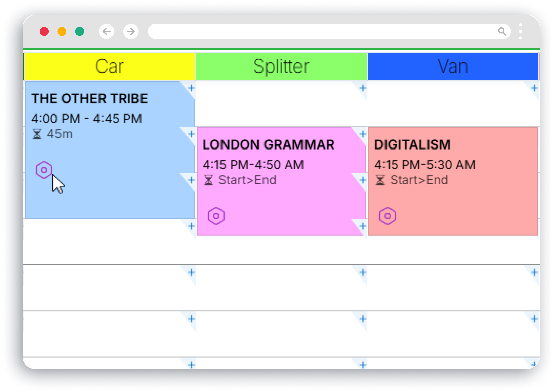
Task: Click the browser back arrow button
Action: [107, 31]
